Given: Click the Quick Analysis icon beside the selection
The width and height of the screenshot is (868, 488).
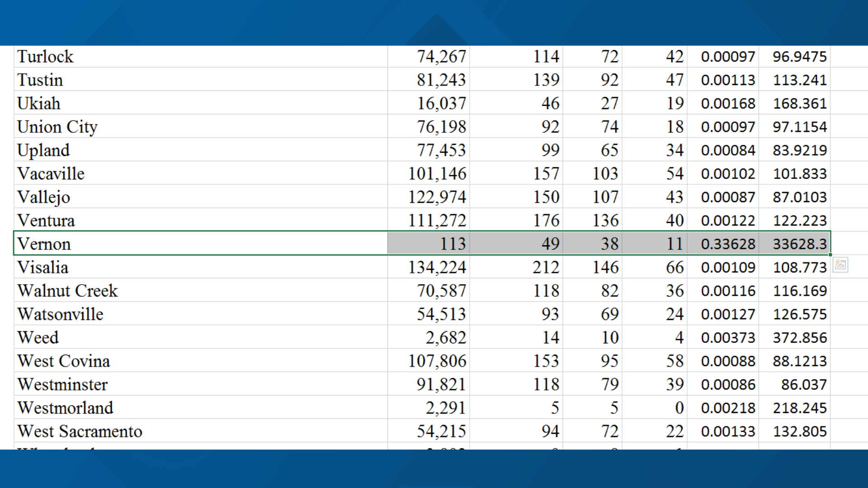Looking at the screenshot, I should coord(840,265).
